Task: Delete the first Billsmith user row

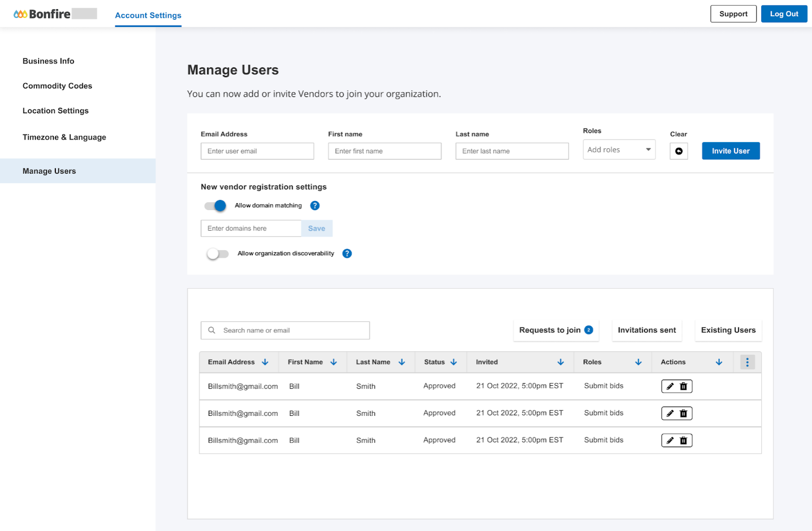Action: click(684, 386)
